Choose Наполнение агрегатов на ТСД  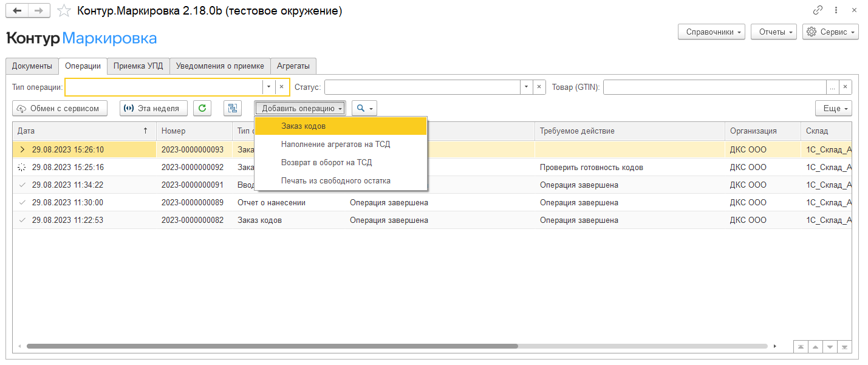tap(341, 144)
